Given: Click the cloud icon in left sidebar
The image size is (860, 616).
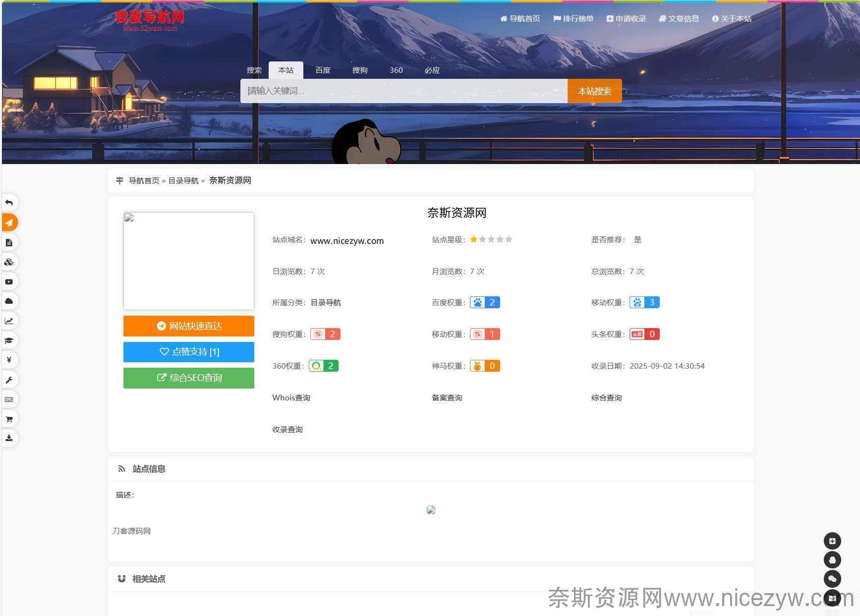Looking at the screenshot, I should click(9, 301).
